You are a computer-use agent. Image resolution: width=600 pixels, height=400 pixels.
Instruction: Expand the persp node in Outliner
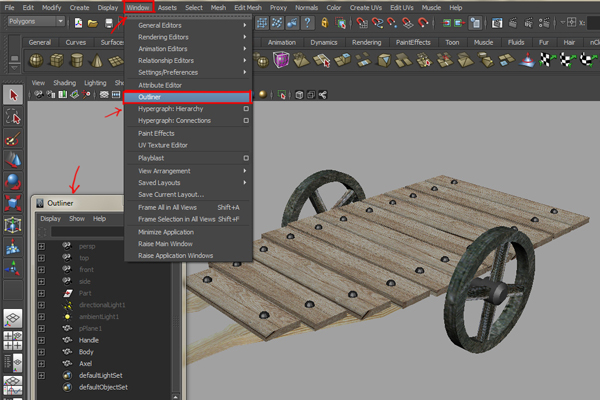42,246
